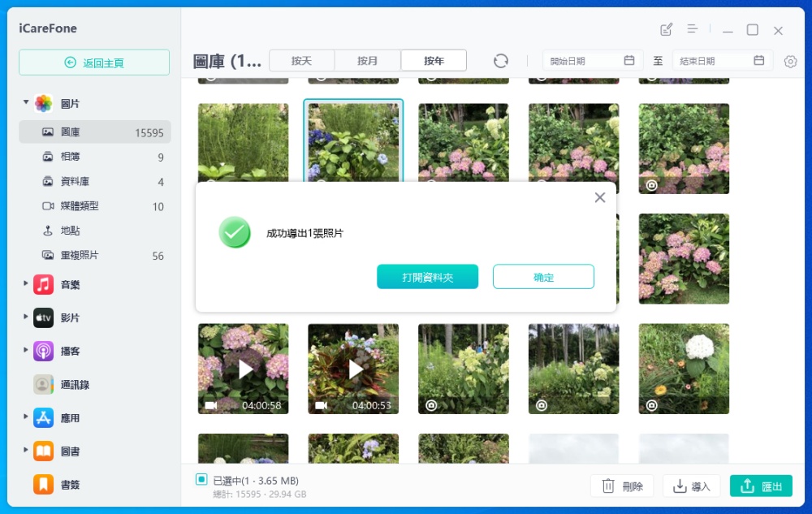Select the 資料庫 sidebar item

tap(95, 181)
